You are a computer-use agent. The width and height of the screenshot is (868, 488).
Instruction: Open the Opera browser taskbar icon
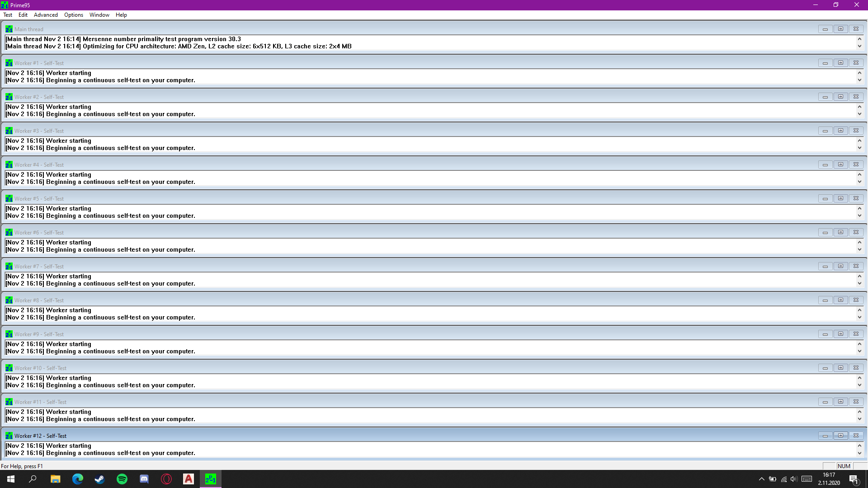point(166,479)
